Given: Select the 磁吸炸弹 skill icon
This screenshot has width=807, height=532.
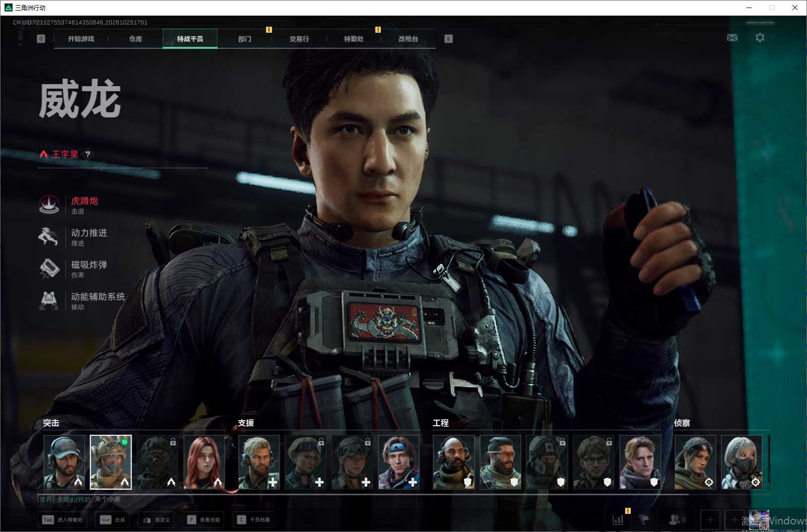Looking at the screenshot, I should [x=49, y=269].
